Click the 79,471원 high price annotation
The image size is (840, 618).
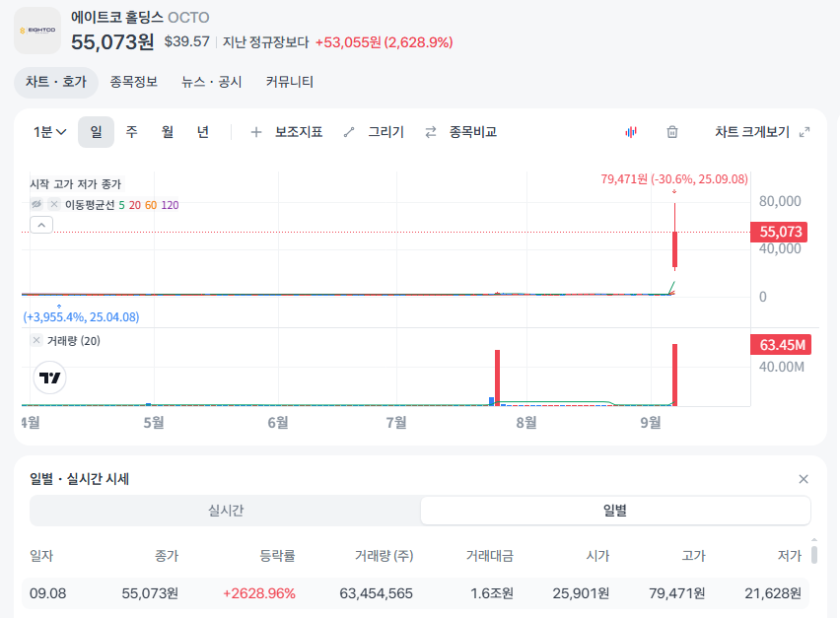tap(674, 178)
